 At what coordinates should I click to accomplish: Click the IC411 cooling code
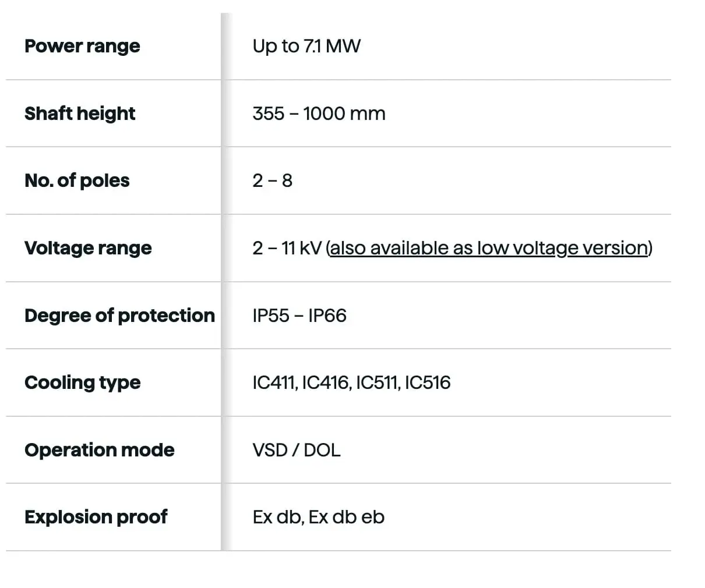click(x=274, y=382)
